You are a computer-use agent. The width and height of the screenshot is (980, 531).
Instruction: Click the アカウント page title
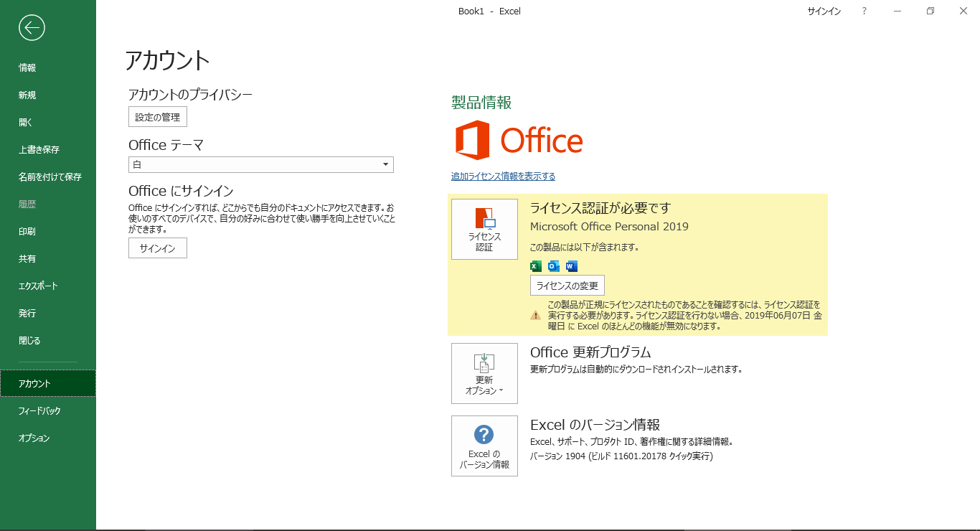click(167, 60)
